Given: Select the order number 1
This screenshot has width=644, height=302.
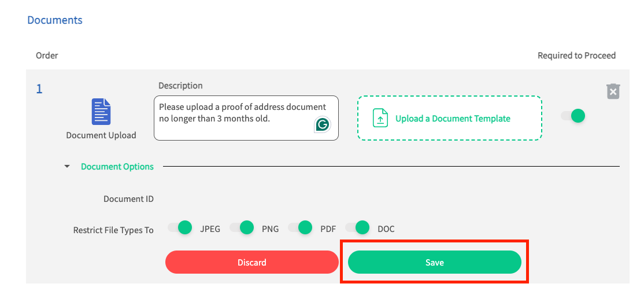Looking at the screenshot, I should 39,89.
